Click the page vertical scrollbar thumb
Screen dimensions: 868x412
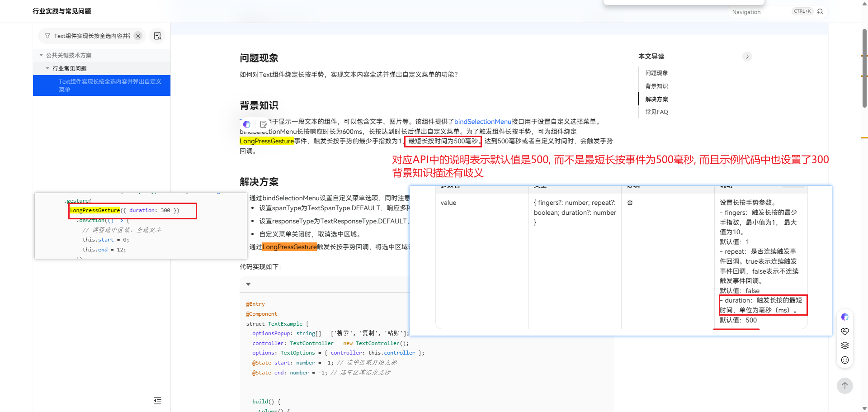pyautogui.click(x=864, y=68)
